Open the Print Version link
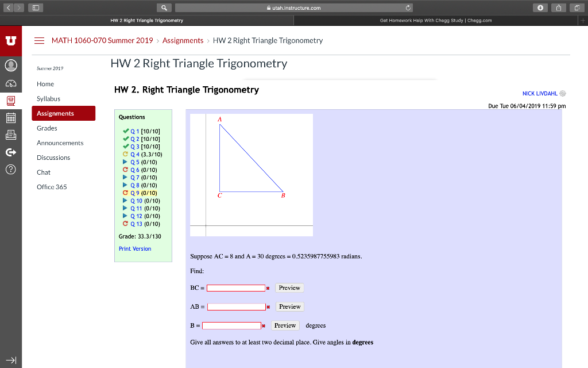588x368 pixels. click(x=135, y=248)
